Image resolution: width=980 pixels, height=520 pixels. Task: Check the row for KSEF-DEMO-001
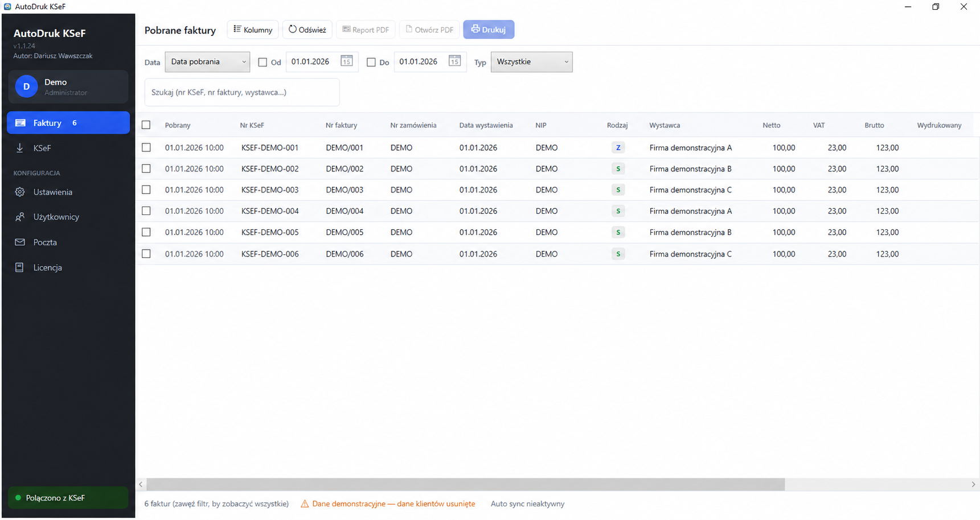(x=146, y=147)
